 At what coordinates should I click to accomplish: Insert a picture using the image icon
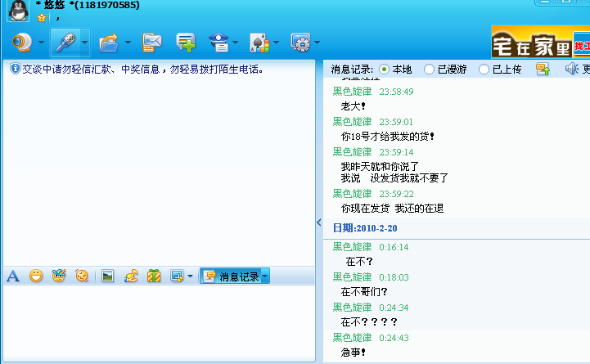point(108,276)
